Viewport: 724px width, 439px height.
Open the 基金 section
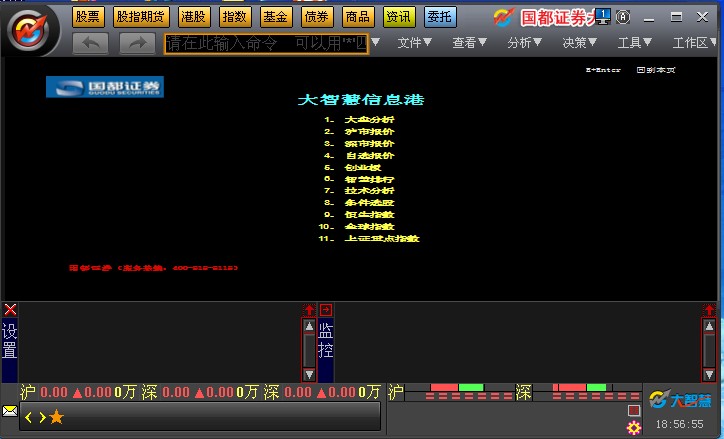point(276,17)
